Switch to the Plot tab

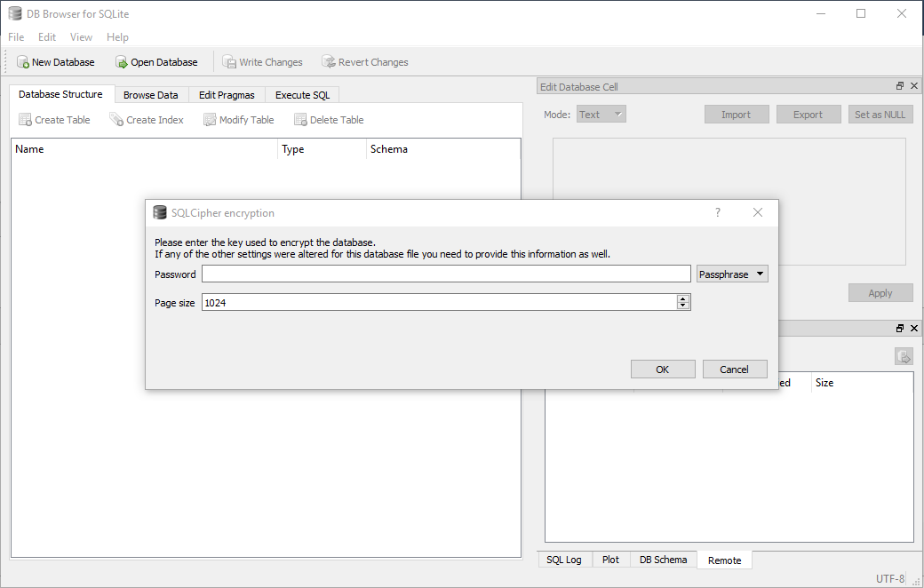(x=610, y=560)
